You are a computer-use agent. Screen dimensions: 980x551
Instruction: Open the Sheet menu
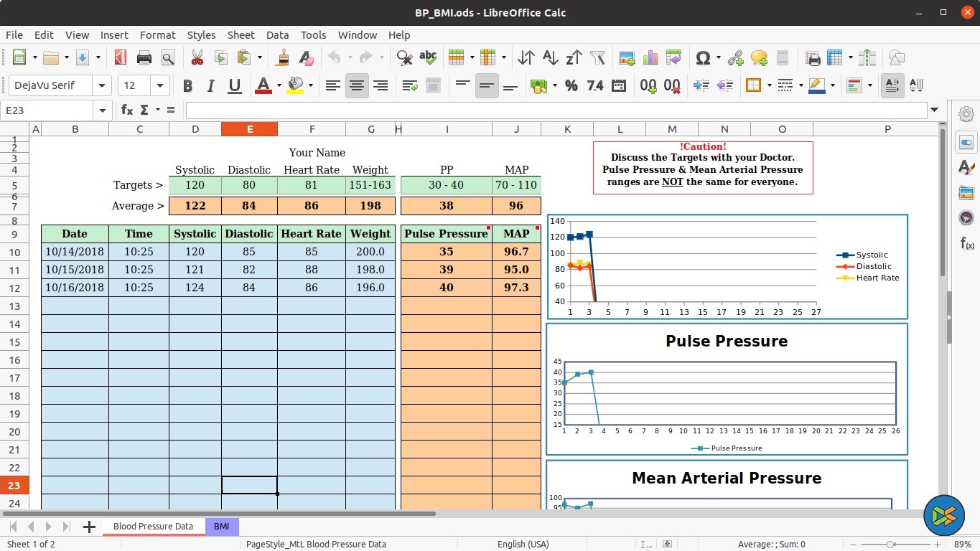point(241,34)
